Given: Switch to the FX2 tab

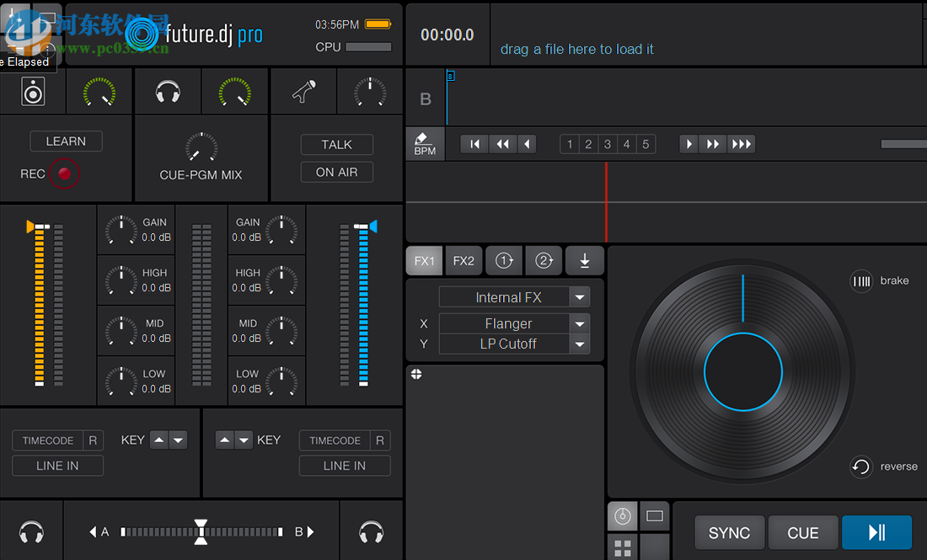Looking at the screenshot, I should [x=463, y=260].
